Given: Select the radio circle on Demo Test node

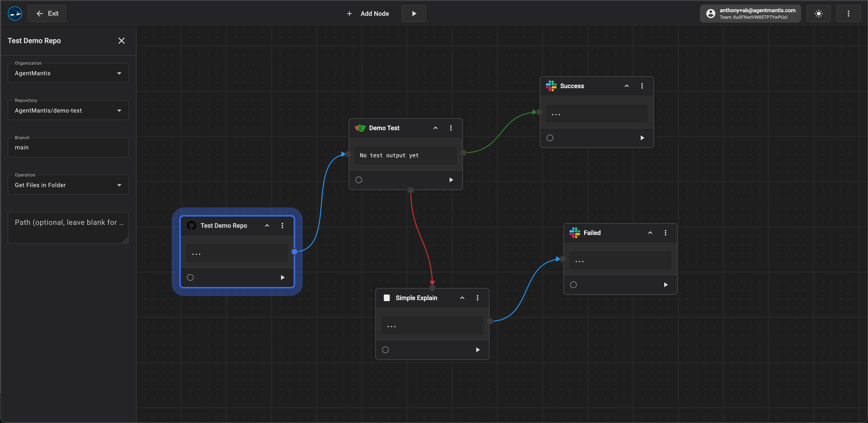Looking at the screenshot, I should pyautogui.click(x=358, y=179).
